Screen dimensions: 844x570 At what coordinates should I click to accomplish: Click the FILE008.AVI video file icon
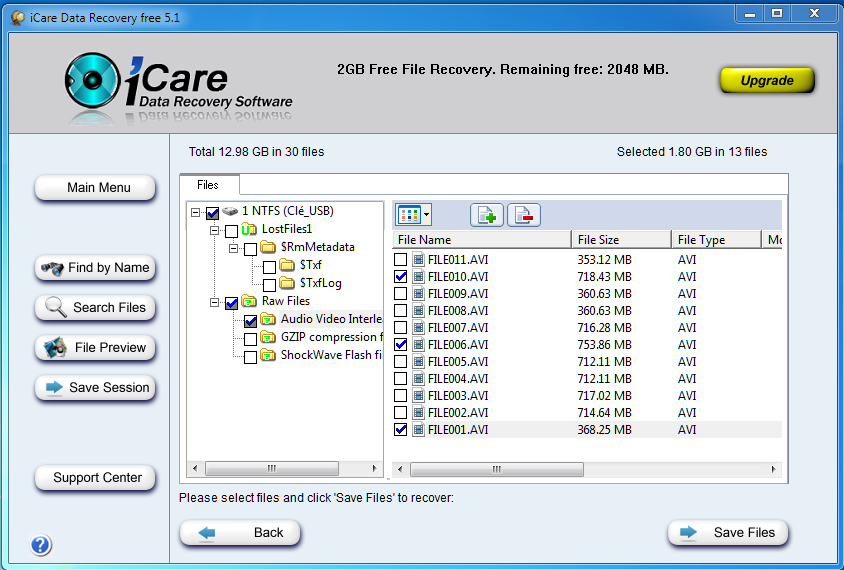pyautogui.click(x=418, y=311)
